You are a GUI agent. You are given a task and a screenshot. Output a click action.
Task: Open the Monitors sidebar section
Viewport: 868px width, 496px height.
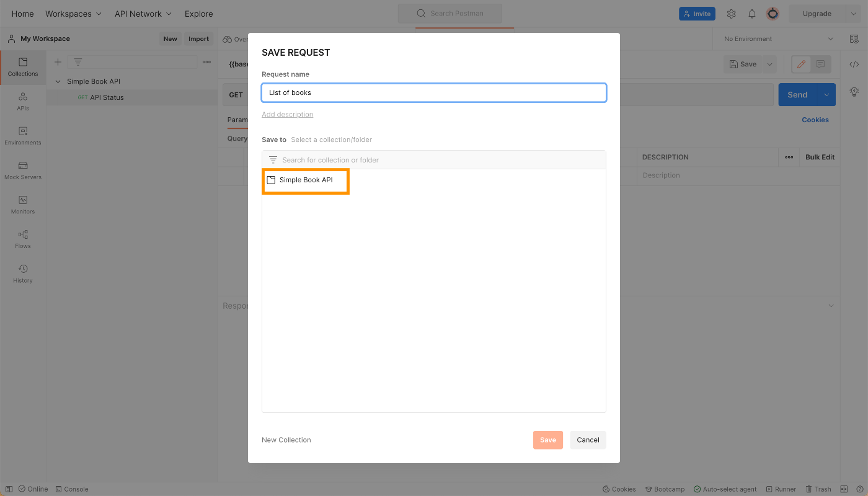pos(23,205)
